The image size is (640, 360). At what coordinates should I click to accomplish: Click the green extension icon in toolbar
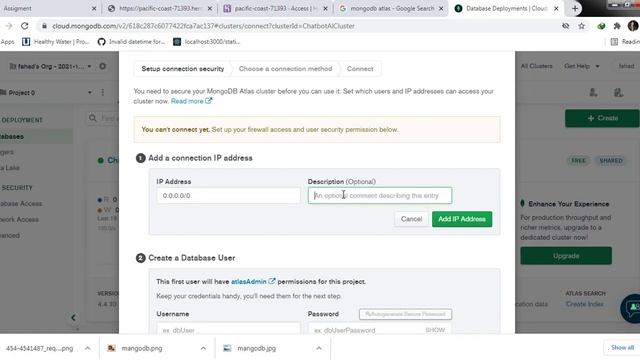(601, 26)
